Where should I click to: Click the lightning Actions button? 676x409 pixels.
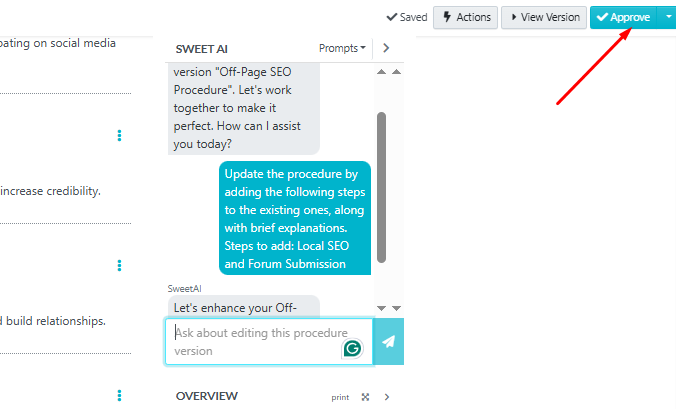click(x=466, y=18)
